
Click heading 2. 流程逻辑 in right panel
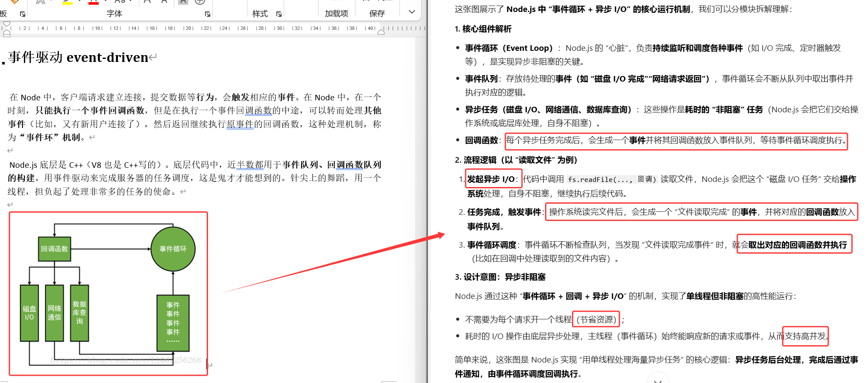516,160
